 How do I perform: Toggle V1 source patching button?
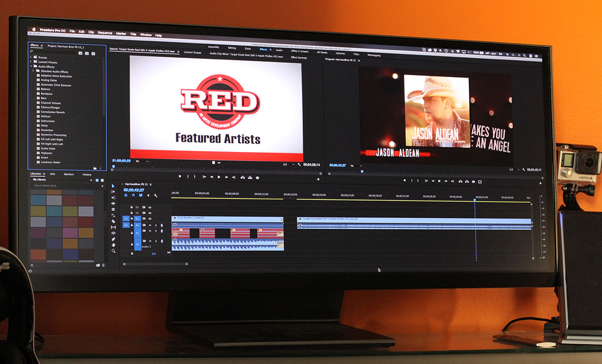click(126, 219)
